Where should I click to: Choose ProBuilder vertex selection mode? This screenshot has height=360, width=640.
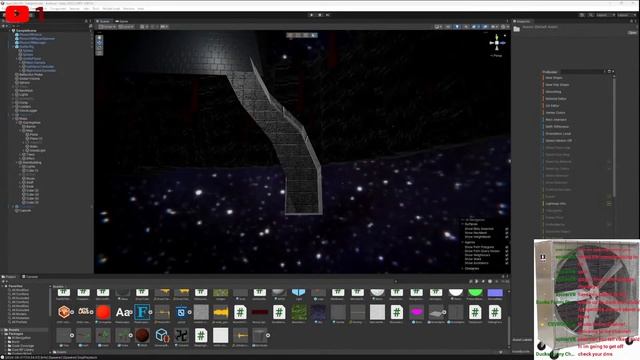[x=298, y=35]
